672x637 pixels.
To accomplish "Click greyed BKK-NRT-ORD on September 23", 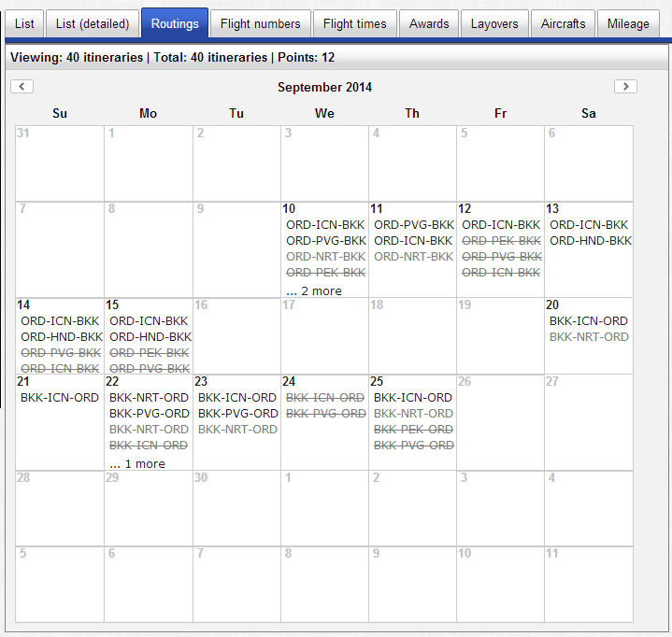I will coord(237,430).
